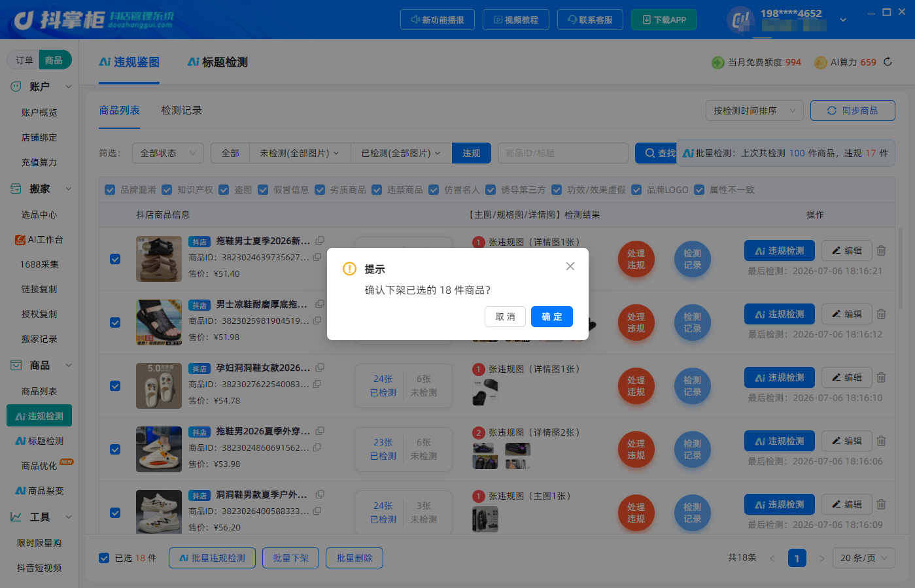The image size is (915, 588).
Task: Open the 已检测(全部图片) dropdown
Action: coord(401,153)
